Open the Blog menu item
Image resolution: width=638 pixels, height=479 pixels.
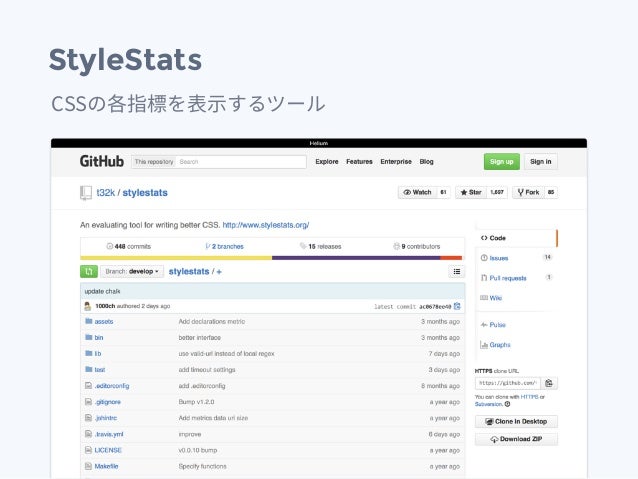click(426, 162)
